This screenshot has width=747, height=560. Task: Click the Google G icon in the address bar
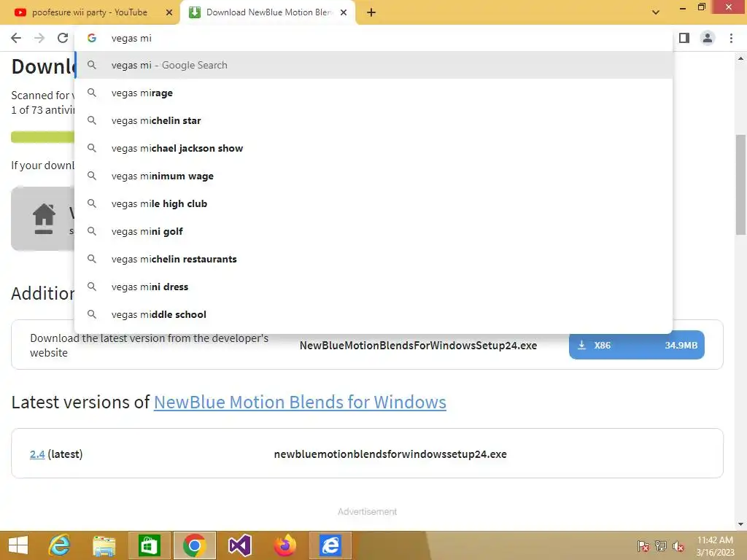(x=92, y=38)
